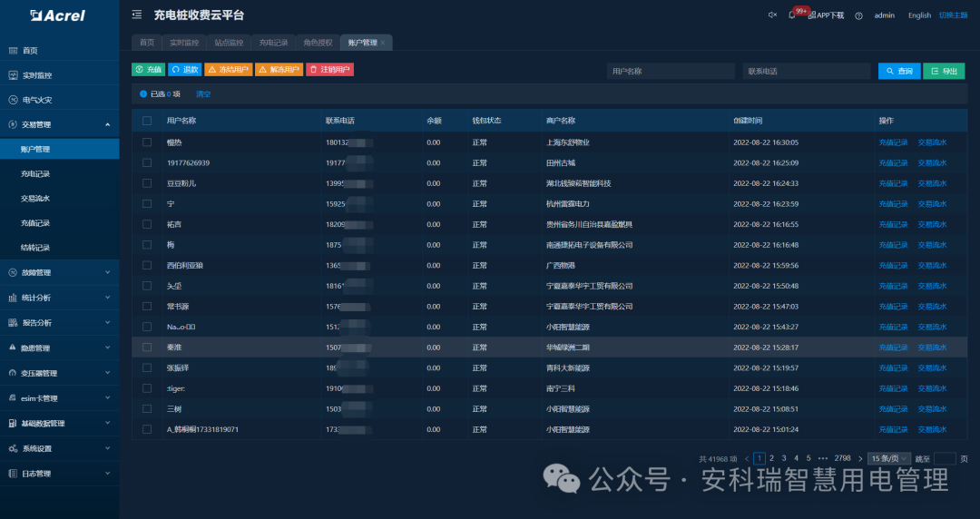The image size is (980, 519).
Task: Check the row for user 慢热
Action: (147, 142)
